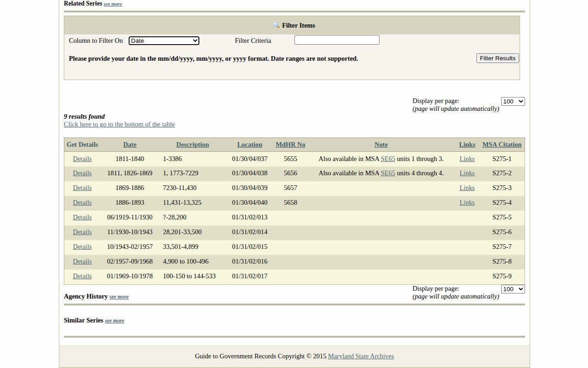Open the Links entry for S275-3
The height and width of the screenshot is (368, 588).
(467, 188)
